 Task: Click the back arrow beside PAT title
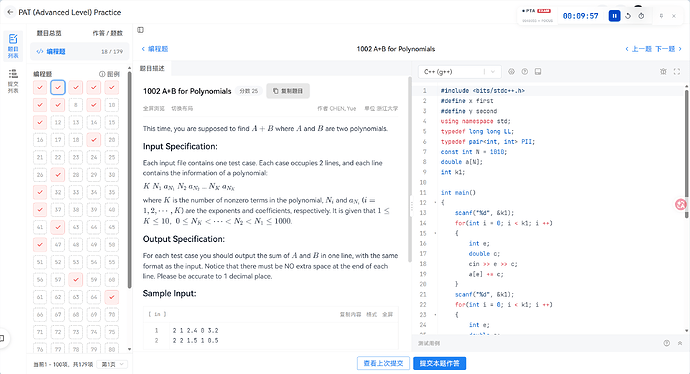pos(10,12)
